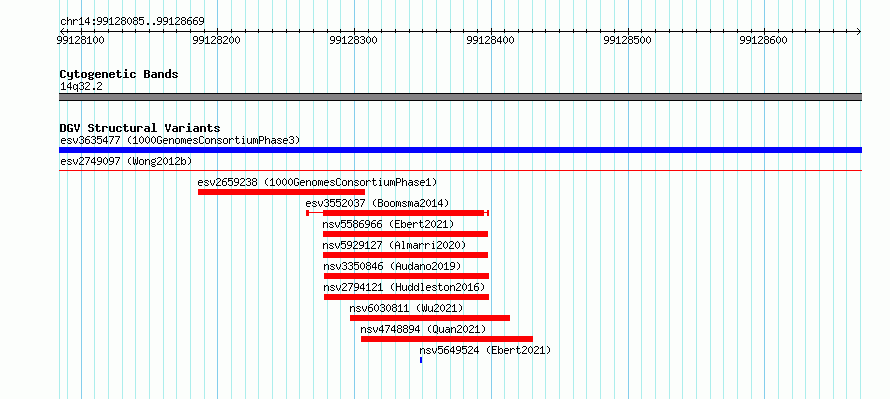
Task: Click ruler position 99128300
Action: point(354,40)
